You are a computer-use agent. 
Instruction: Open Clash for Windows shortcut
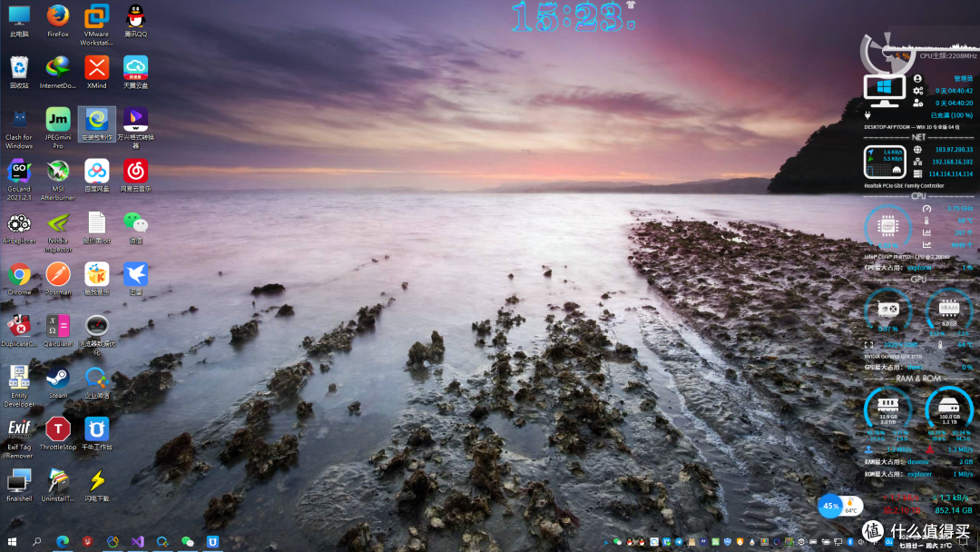coord(19,128)
